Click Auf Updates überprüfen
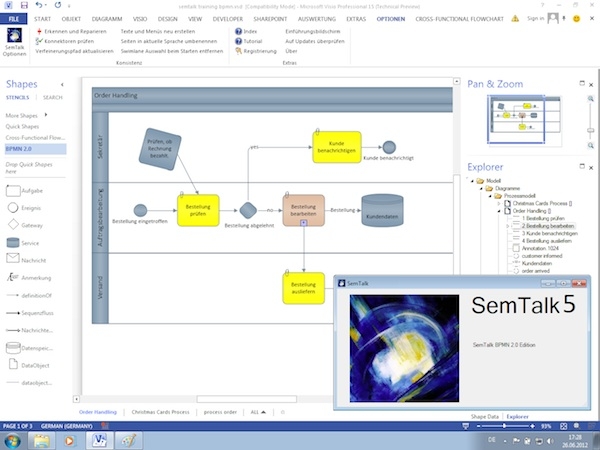Image resolution: width=600 pixels, height=450 pixels. pyautogui.click(x=315, y=41)
